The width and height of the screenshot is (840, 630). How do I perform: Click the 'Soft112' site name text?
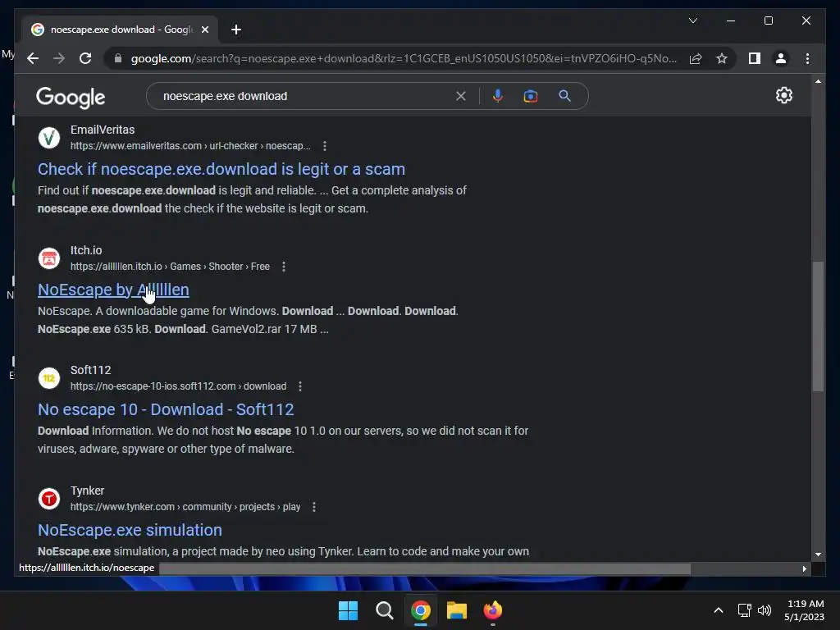[x=90, y=370]
